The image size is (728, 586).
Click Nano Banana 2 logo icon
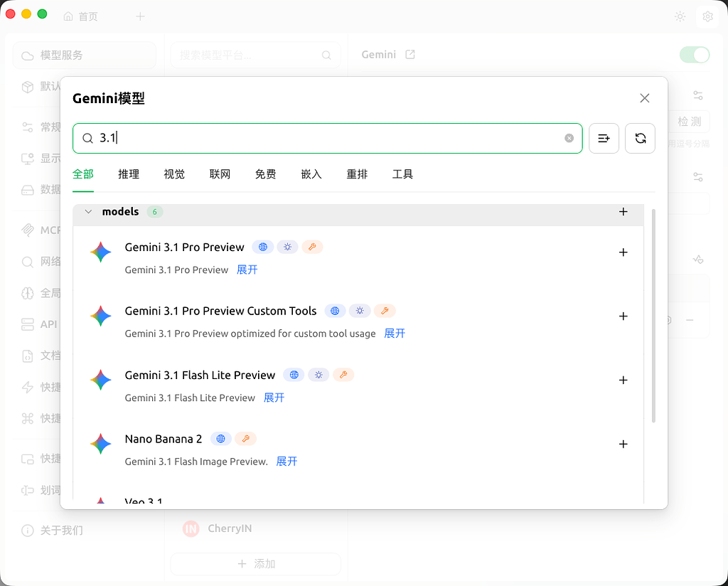pyautogui.click(x=101, y=444)
